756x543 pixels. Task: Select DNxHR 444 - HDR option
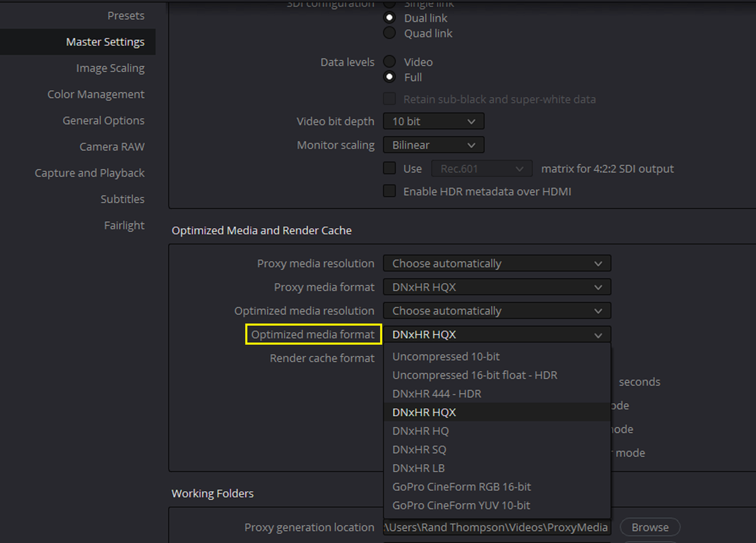tap(497, 394)
